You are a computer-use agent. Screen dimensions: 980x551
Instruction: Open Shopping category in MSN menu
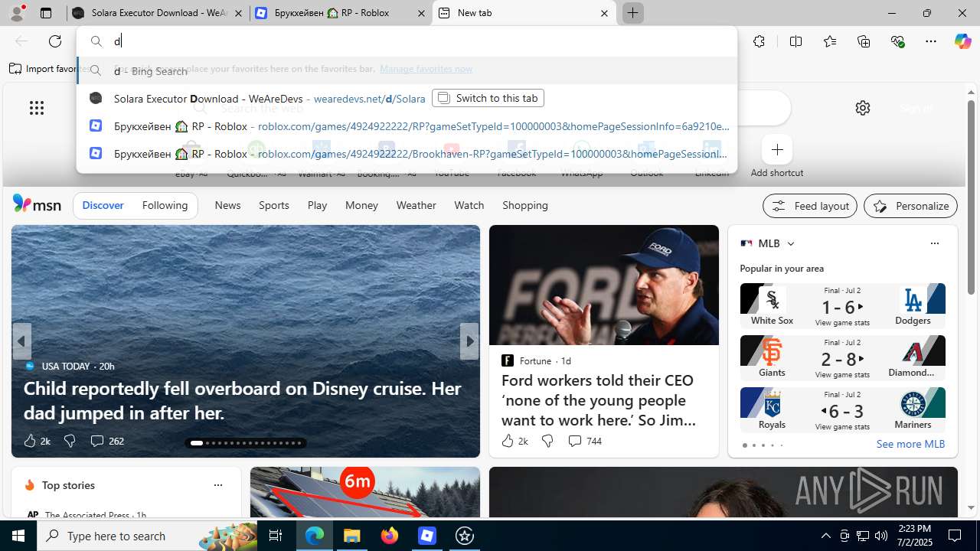(525, 205)
